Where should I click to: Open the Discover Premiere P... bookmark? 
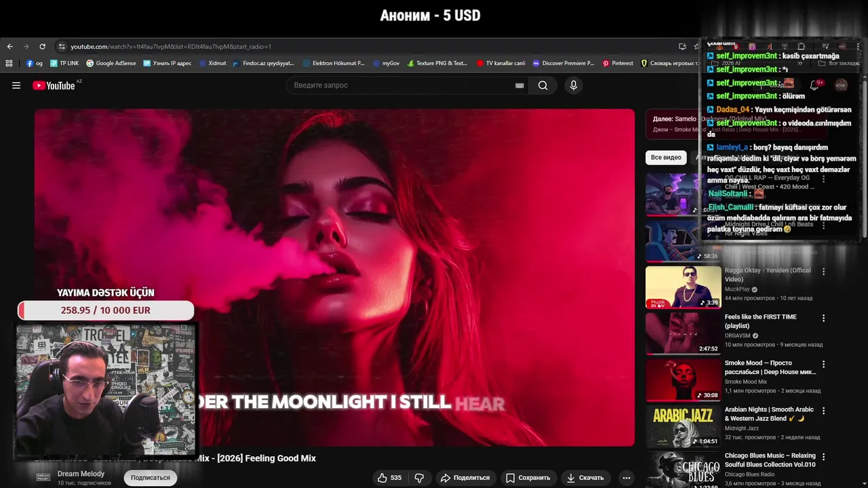tap(564, 63)
